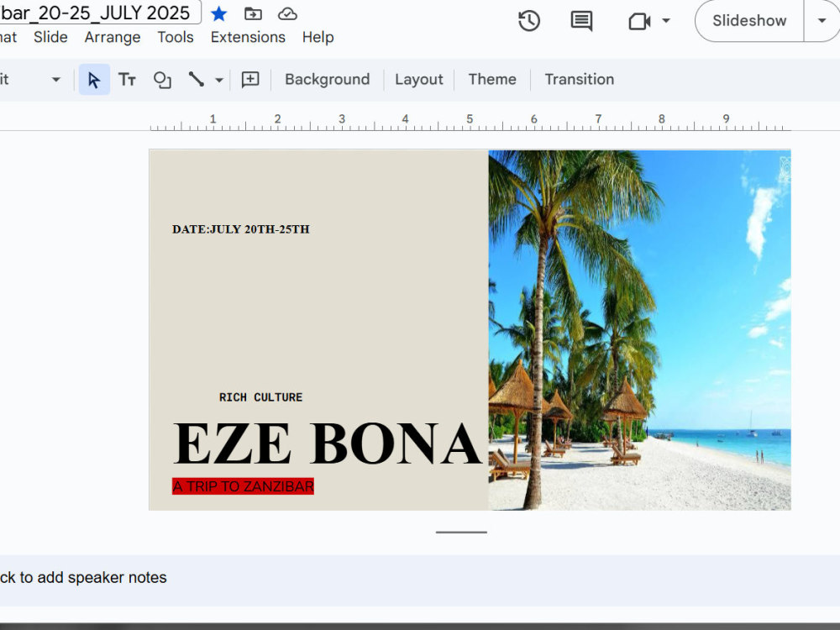This screenshot has height=630, width=840.
Task: Expand the Line tool dropdown arrow
Action: [219, 80]
